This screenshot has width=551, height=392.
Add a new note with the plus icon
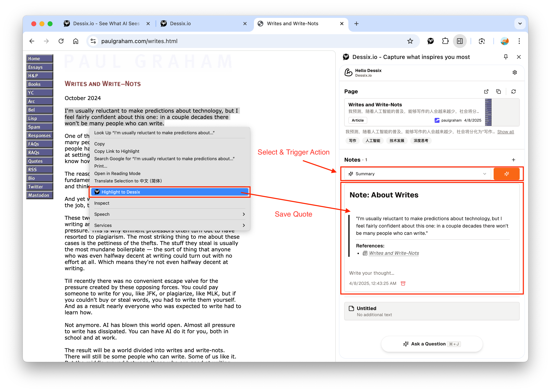[513, 160]
